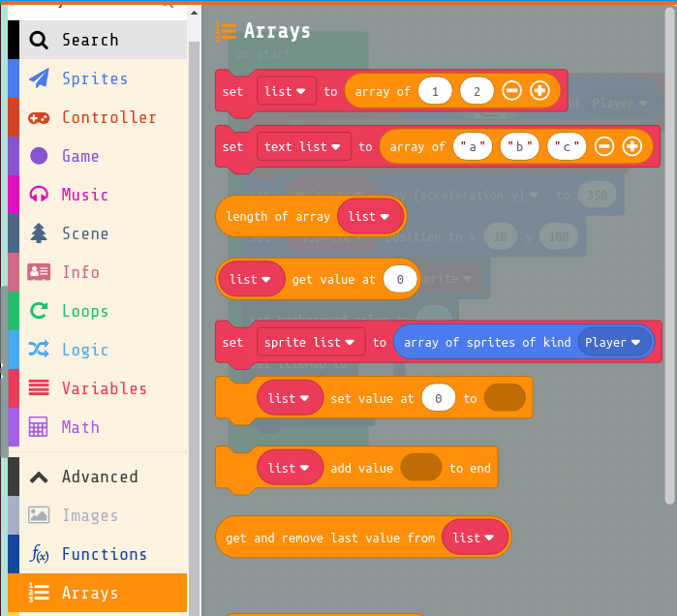Open the Scene tree icon category

click(x=39, y=233)
